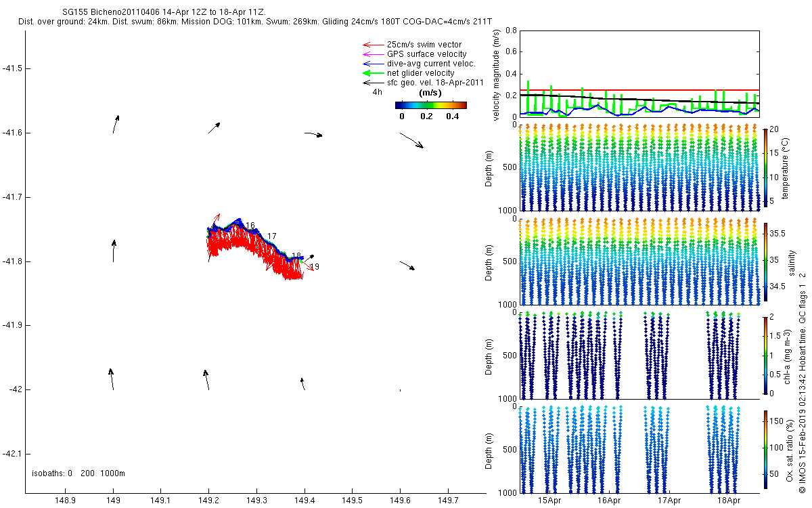Viewport: 812px width, 508px height.
Task: Click day marker '18' on glider track
Action: click(296, 256)
